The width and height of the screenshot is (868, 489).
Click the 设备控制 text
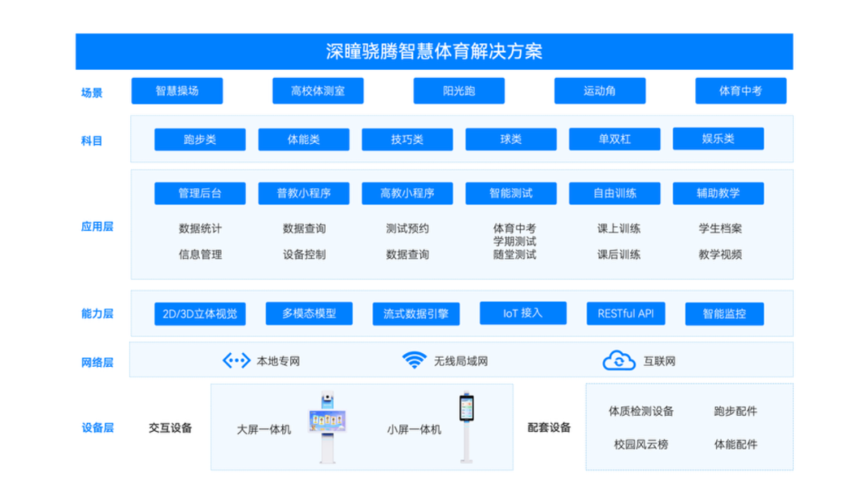[x=304, y=254]
